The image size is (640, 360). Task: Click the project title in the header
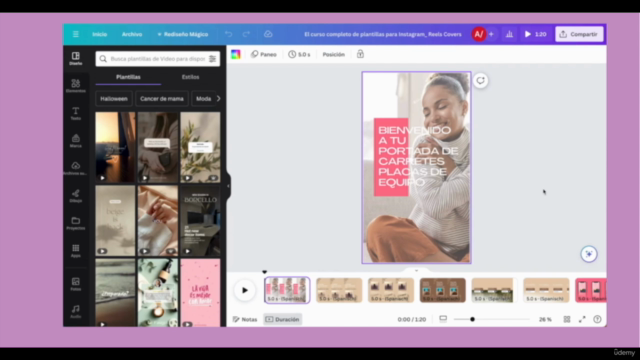pyautogui.click(x=383, y=34)
